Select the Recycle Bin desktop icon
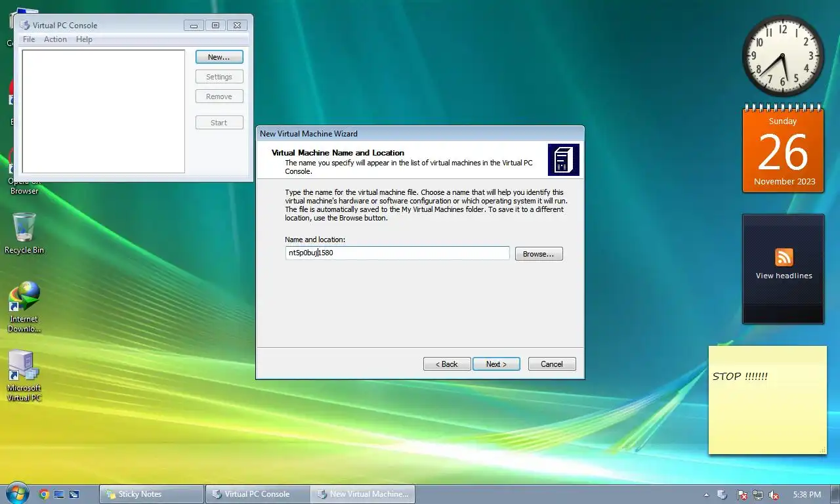 [x=24, y=234]
